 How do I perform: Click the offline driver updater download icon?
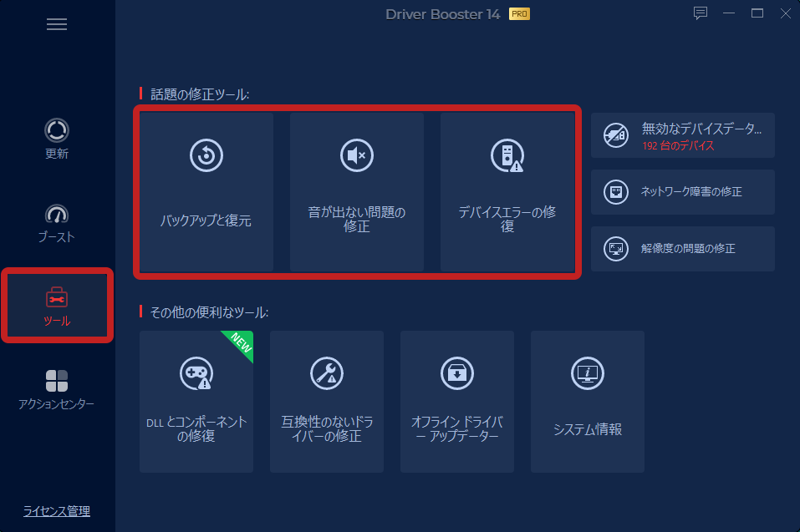(457, 373)
